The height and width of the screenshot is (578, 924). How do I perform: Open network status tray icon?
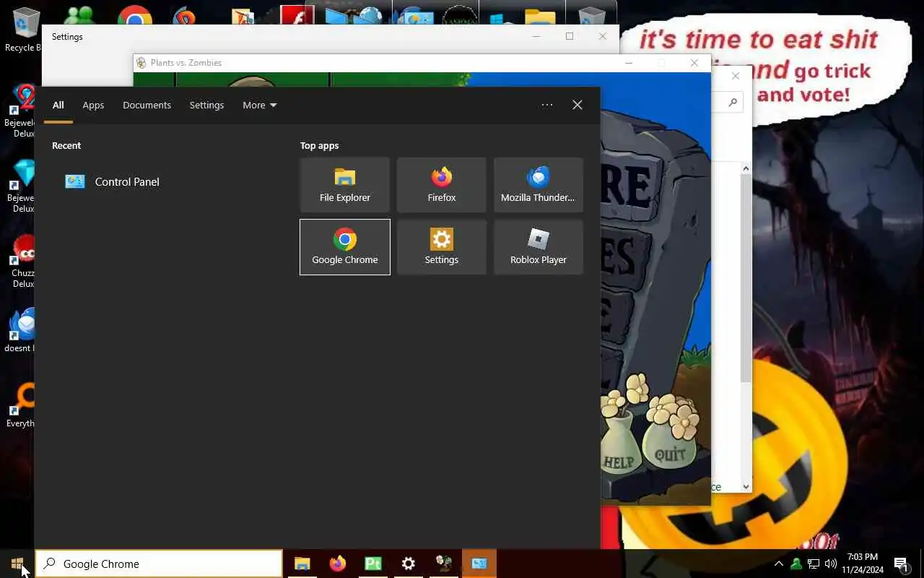click(x=814, y=564)
